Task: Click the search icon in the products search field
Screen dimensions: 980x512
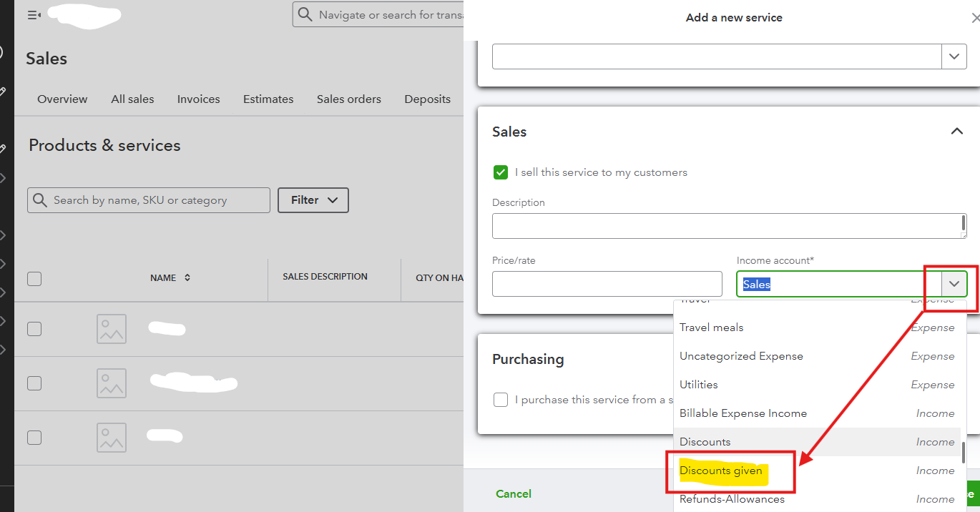Action: coord(41,200)
